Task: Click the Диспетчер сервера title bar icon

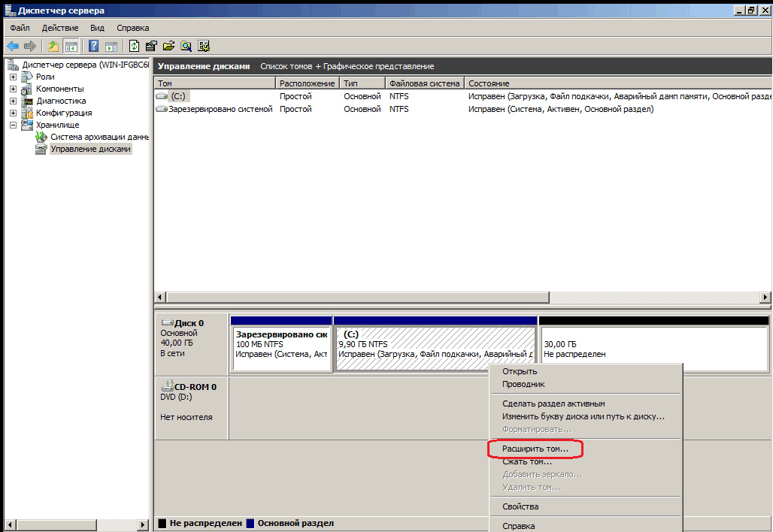Action: pyautogui.click(x=11, y=10)
